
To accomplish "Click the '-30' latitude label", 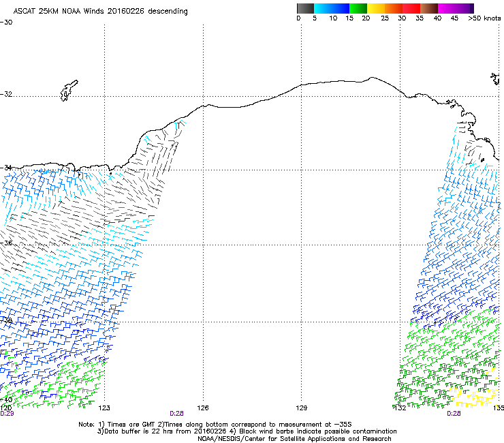I will [6, 22].
